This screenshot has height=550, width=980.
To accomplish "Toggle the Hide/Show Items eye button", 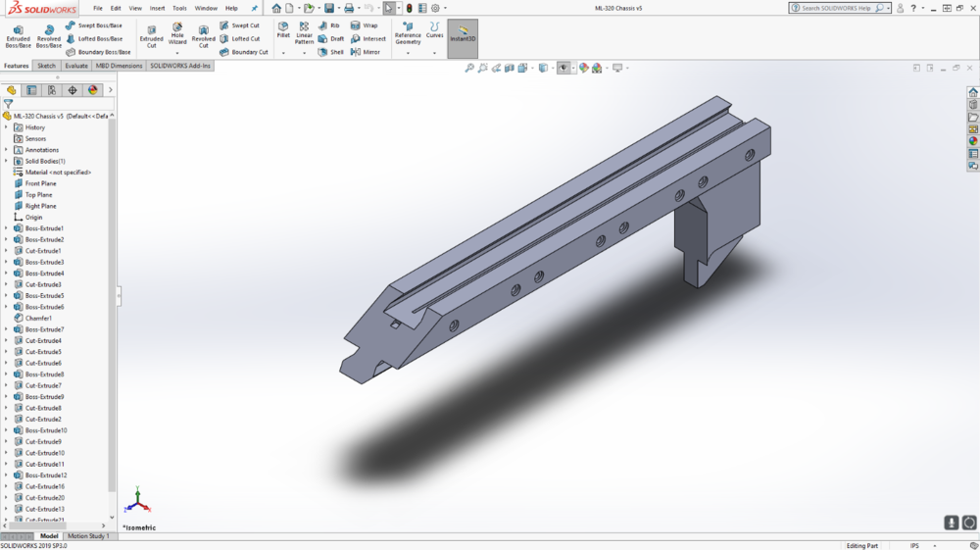I will (x=563, y=69).
